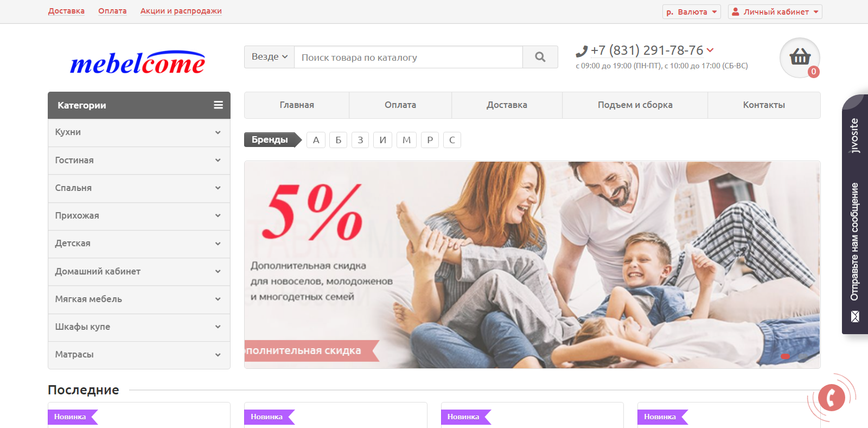Filter brands by letter З
Screen dimensions: 868x428
point(360,140)
